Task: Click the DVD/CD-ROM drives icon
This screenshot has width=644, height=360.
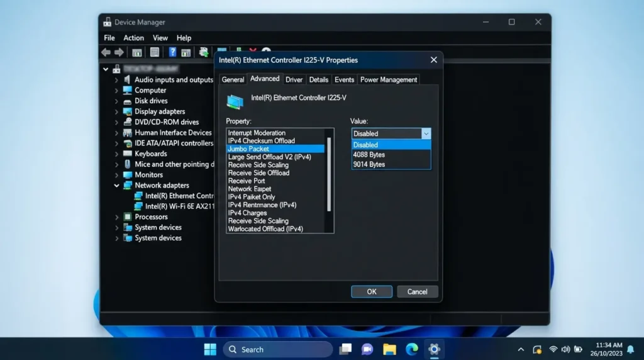Action: [127, 121]
